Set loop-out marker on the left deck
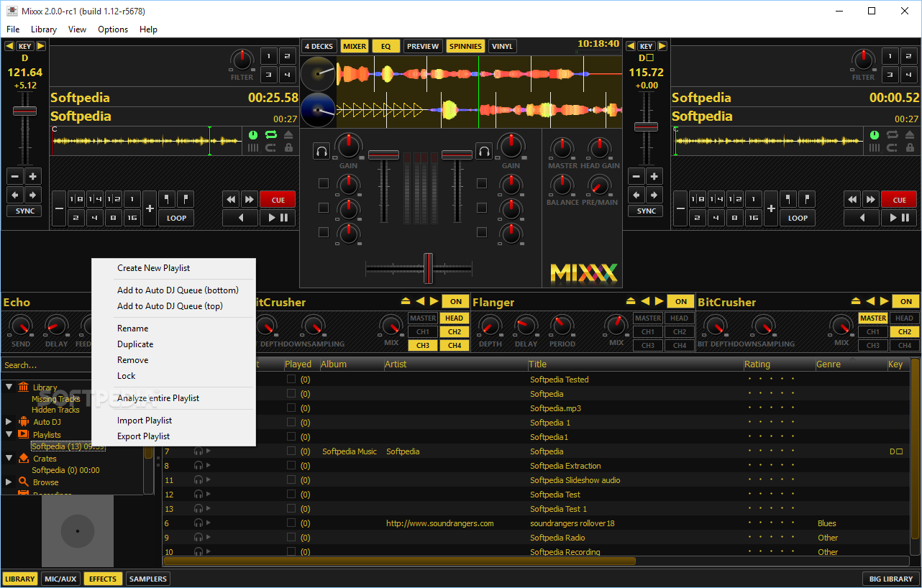 point(186,199)
